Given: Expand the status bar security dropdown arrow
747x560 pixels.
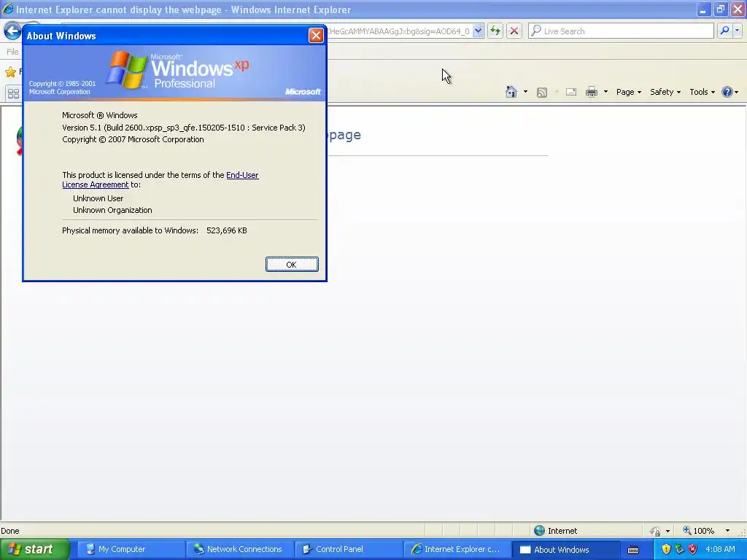Looking at the screenshot, I should click(668, 531).
